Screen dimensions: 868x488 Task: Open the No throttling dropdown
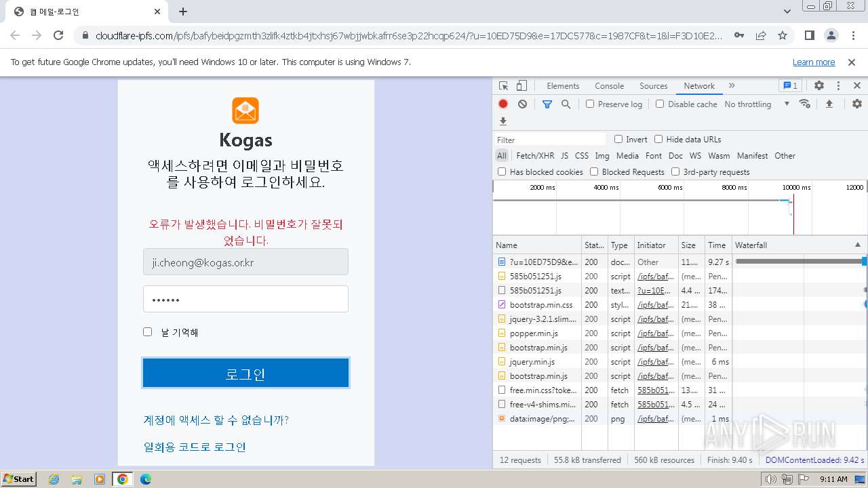point(757,104)
